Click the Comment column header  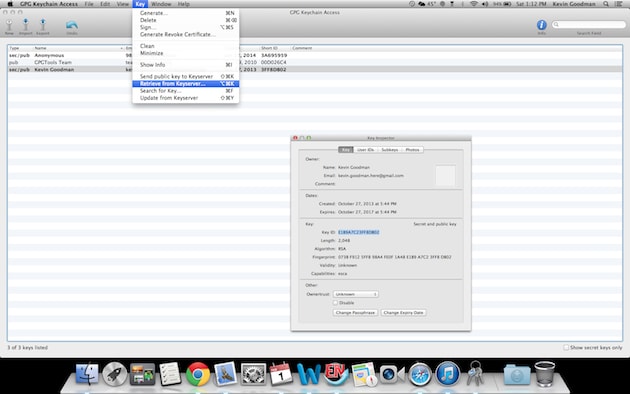click(456, 48)
